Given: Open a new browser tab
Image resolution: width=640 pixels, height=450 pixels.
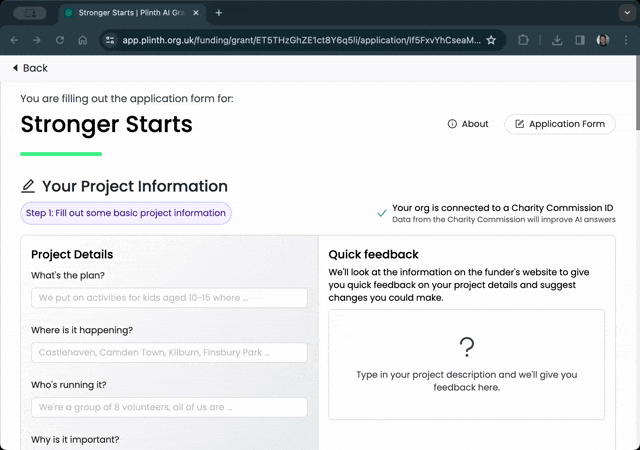Looking at the screenshot, I should [x=219, y=13].
